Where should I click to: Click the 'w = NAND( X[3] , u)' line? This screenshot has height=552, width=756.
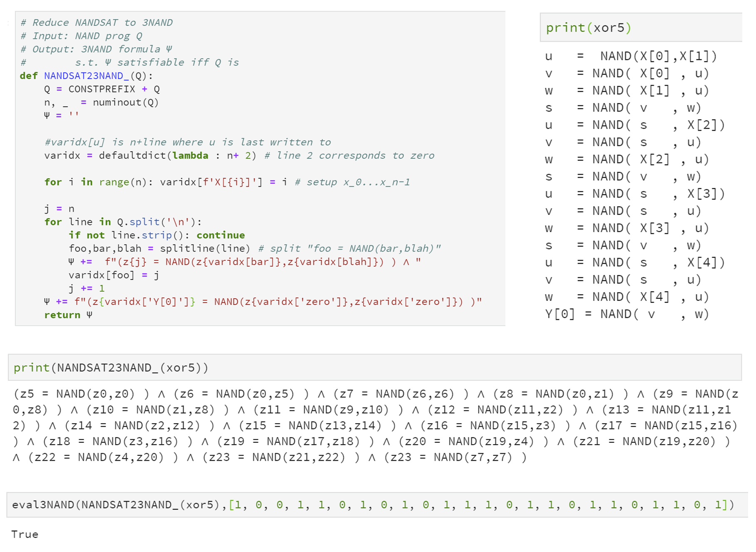[627, 228]
